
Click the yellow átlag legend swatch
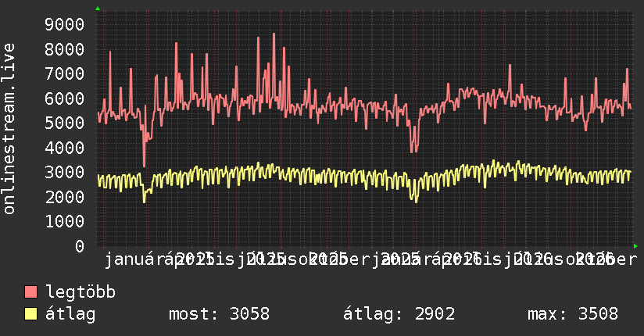click(x=30, y=314)
